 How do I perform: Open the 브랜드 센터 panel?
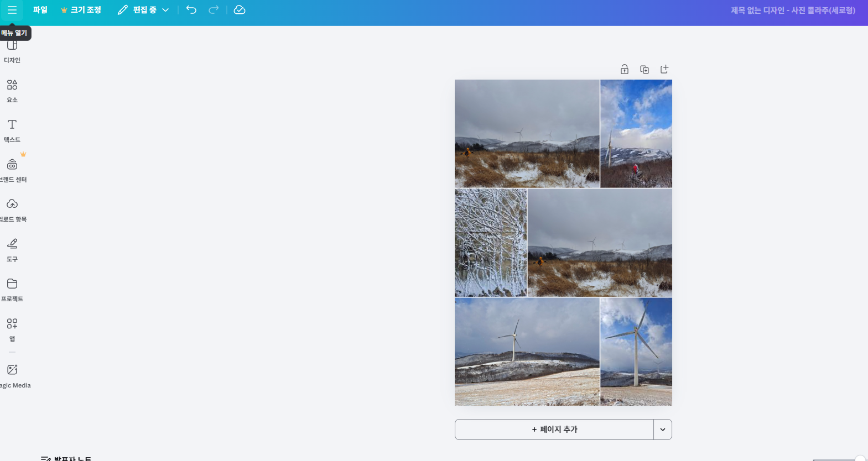12,171
